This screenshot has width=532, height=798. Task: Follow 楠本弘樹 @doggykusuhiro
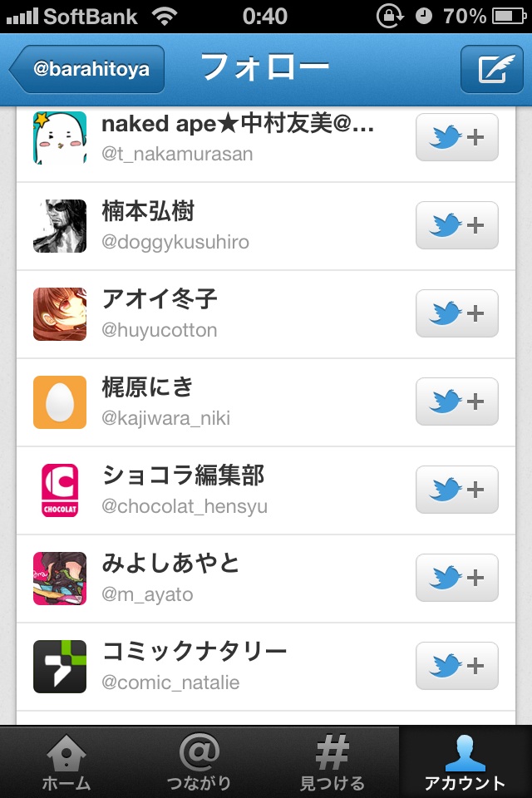tap(456, 225)
